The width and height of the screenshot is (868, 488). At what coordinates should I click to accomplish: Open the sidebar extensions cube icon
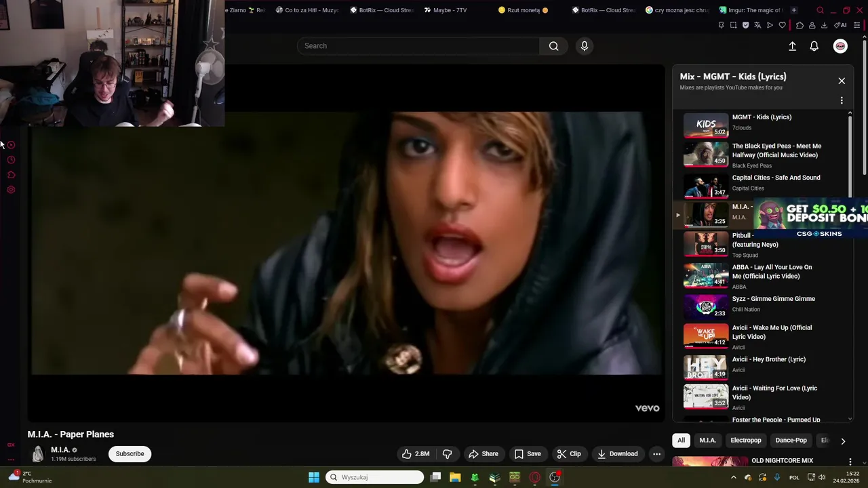11,175
